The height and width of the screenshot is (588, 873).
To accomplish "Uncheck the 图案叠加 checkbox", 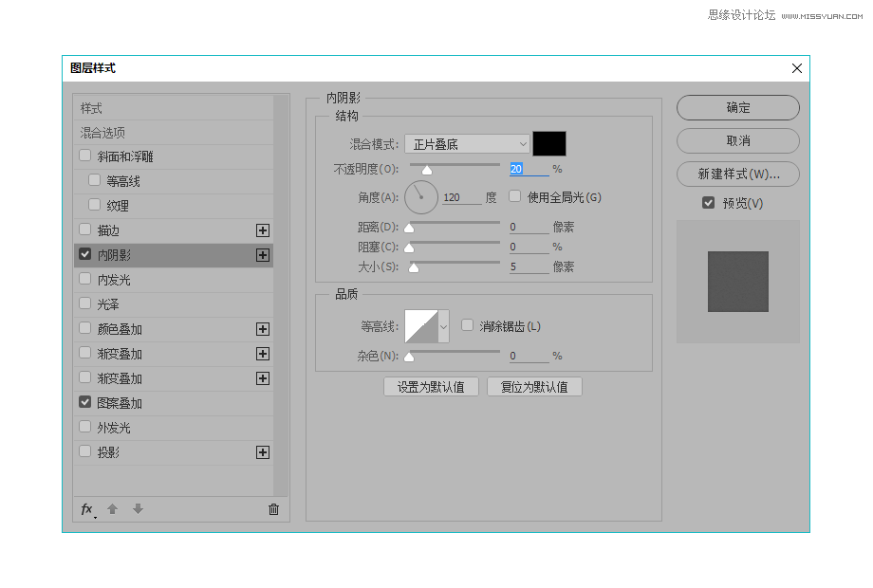I will click(x=85, y=402).
